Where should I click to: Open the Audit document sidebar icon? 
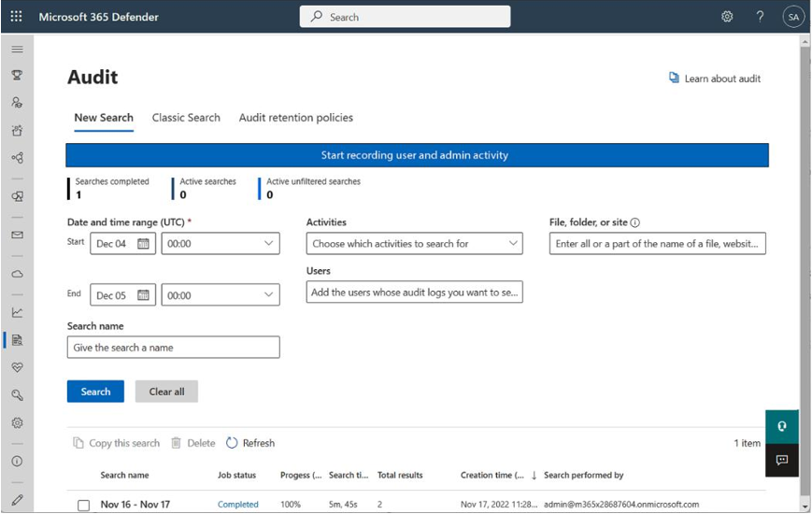click(17, 340)
